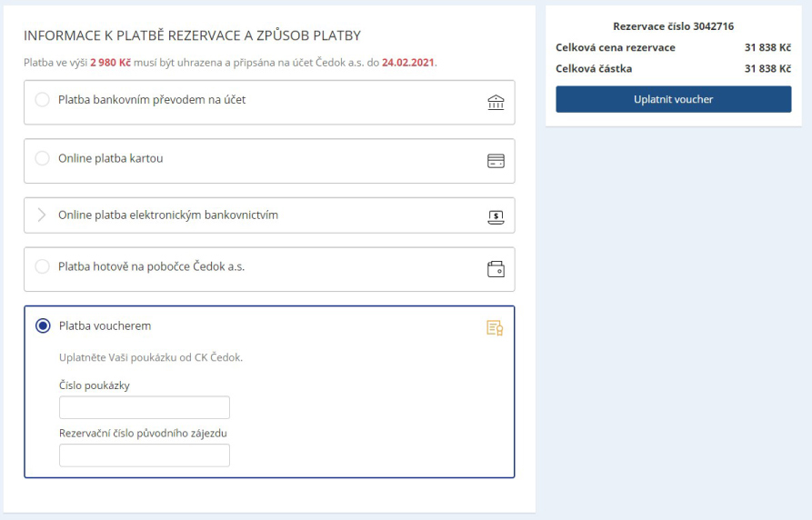
Task: Click the 'INFORMACE K PLATBĚ REZERVACE A ZPŮSOB PLATBY' heading
Action: pos(192,35)
